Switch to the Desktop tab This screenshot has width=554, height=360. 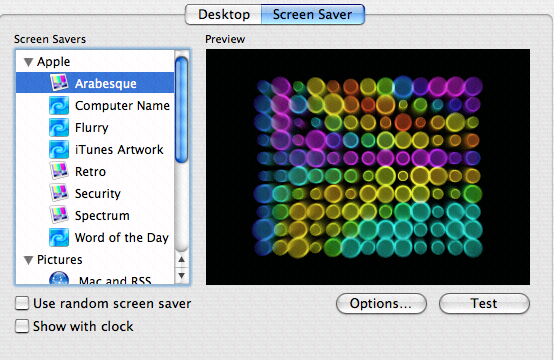coord(224,14)
